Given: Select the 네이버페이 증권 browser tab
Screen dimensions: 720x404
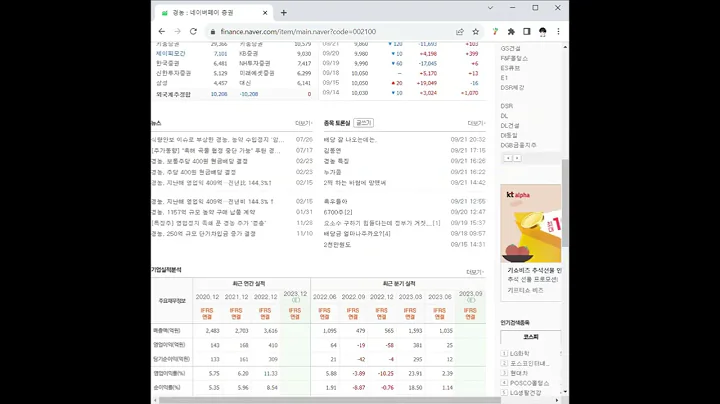Looking at the screenshot, I should point(214,13).
